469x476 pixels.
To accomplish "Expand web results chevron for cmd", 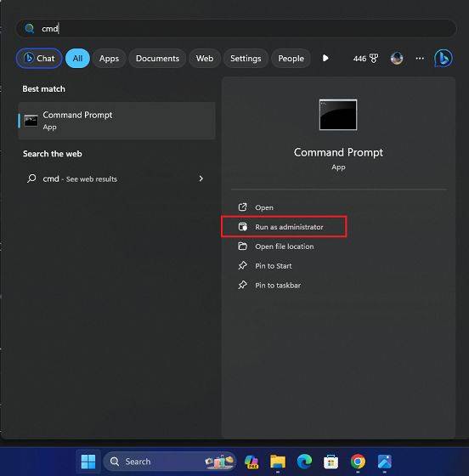I will click(x=201, y=178).
